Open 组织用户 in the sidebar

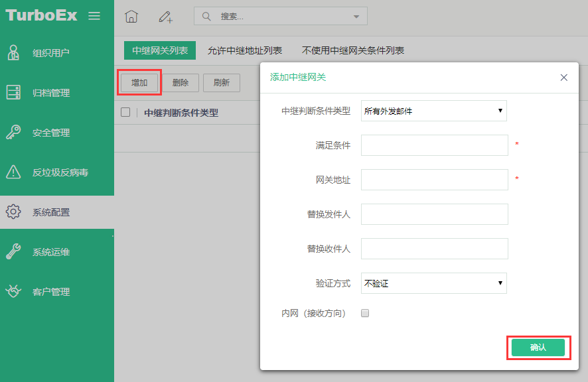click(57, 53)
